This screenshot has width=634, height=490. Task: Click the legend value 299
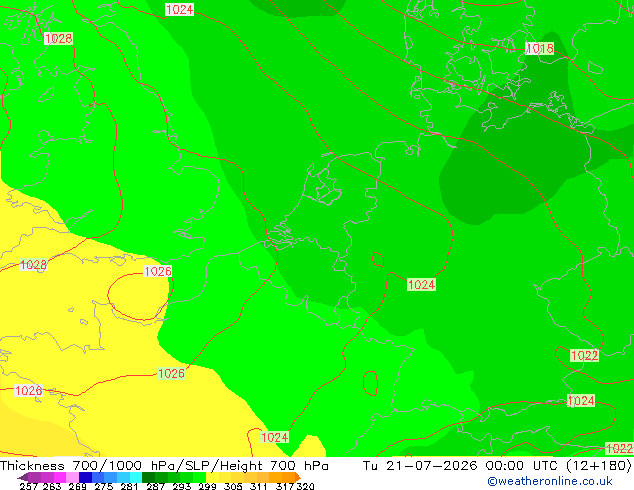(207, 486)
